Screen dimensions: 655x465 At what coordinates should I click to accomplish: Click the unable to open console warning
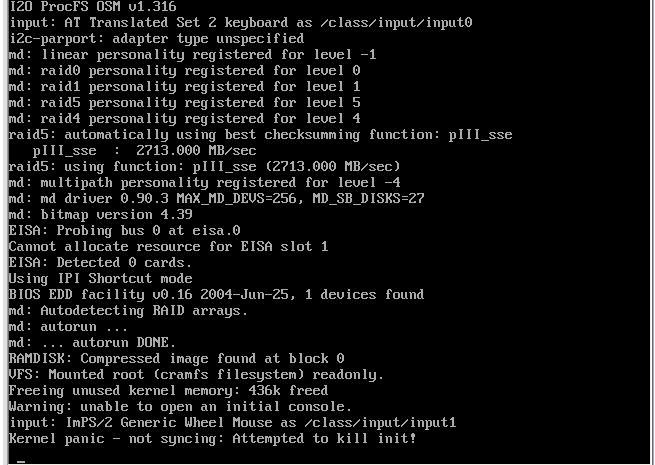(x=180, y=407)
